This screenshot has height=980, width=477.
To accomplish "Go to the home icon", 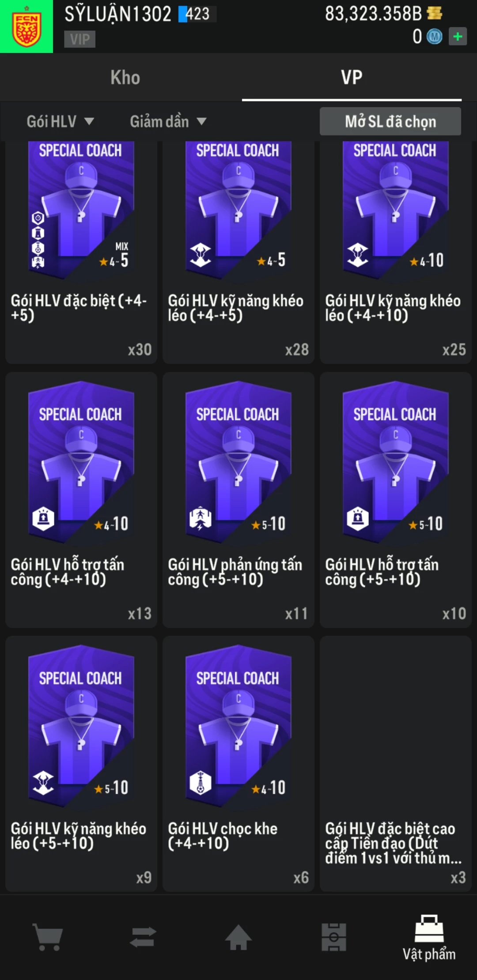I will point(238,937).
